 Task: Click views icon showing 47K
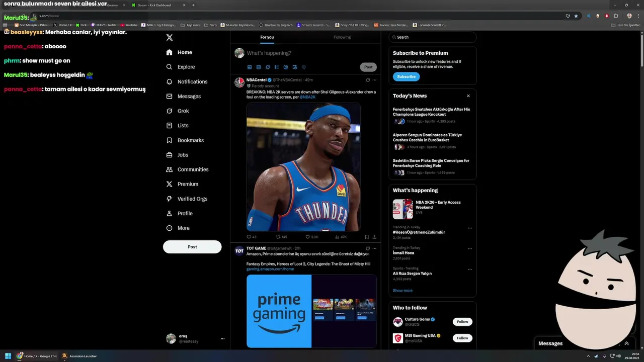click(338, 237)
